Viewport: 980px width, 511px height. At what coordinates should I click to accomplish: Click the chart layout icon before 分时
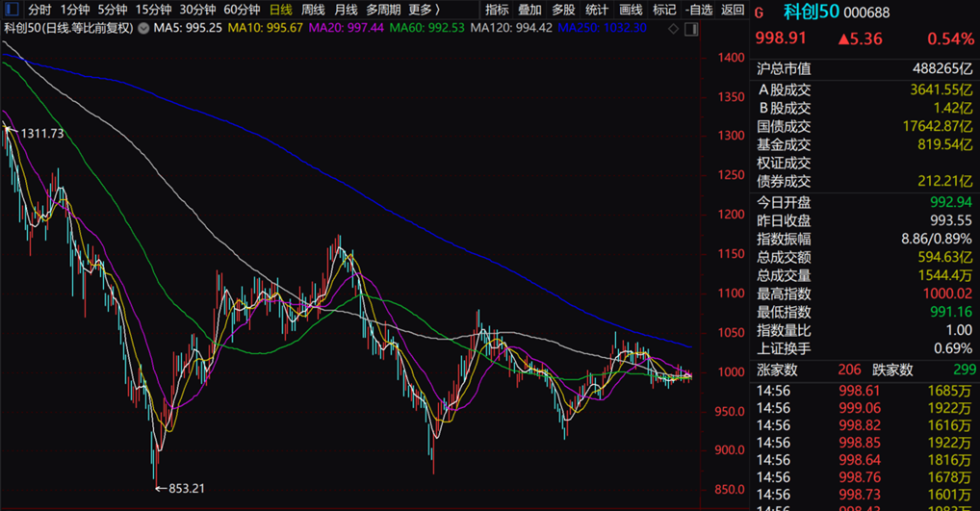12,10
